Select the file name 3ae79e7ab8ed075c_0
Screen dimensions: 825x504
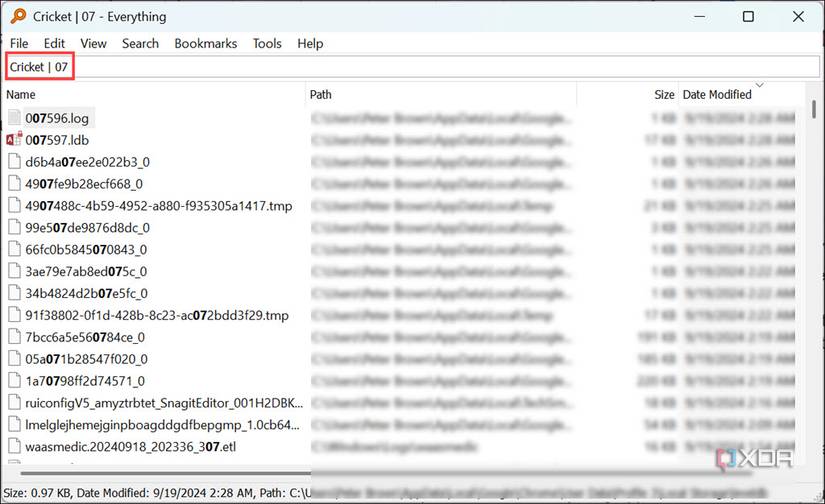86,271
